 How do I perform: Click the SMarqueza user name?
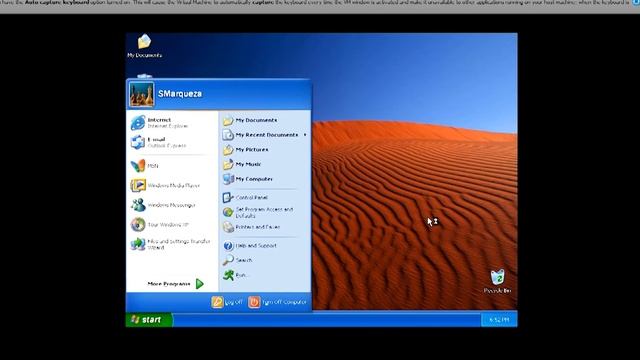(180, 94)
